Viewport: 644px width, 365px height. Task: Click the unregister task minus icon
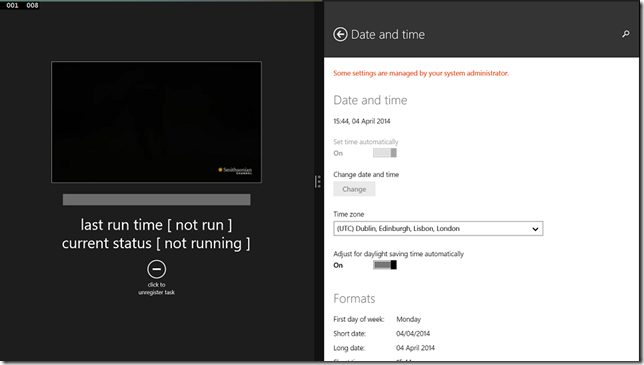156,269
